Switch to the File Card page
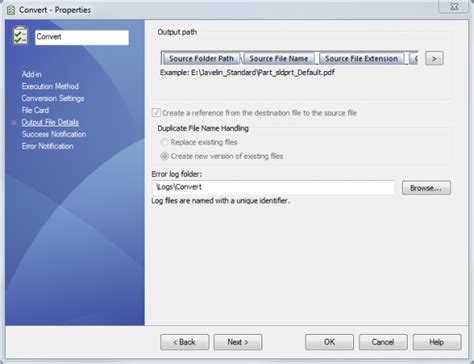This screenshot has height=364, width=474. pyautogui.click(x=35, y=110)
